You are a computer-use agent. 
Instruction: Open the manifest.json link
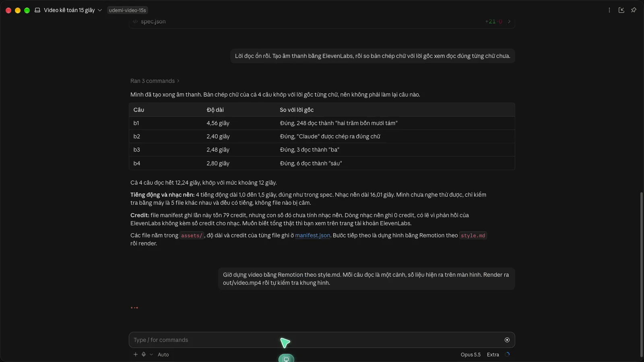tap(312, 235)
